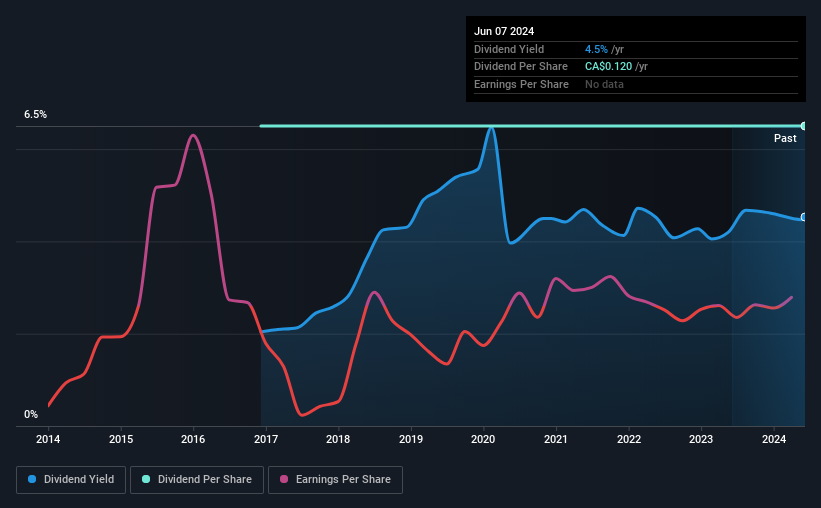Viewport: 821px width, 508px height.
Task: Click the pink Earnings Per Share legend dot
Action: (x=284, y=479)
